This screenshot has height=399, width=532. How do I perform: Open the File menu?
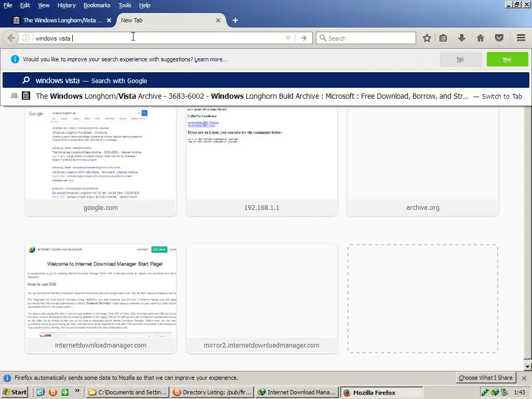click(x=8, y=5)
